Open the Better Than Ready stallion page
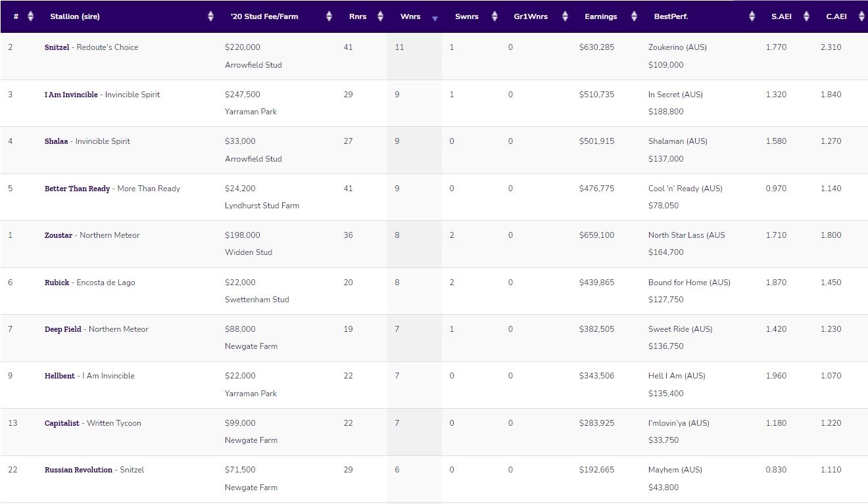Screen dimensions: 868x504 tap(78, 189)
